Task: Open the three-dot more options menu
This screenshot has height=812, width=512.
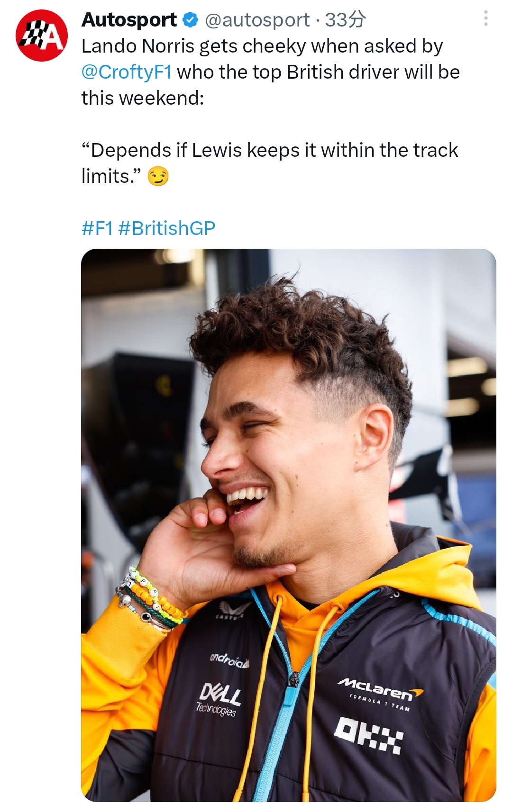Action: (485, 18)
